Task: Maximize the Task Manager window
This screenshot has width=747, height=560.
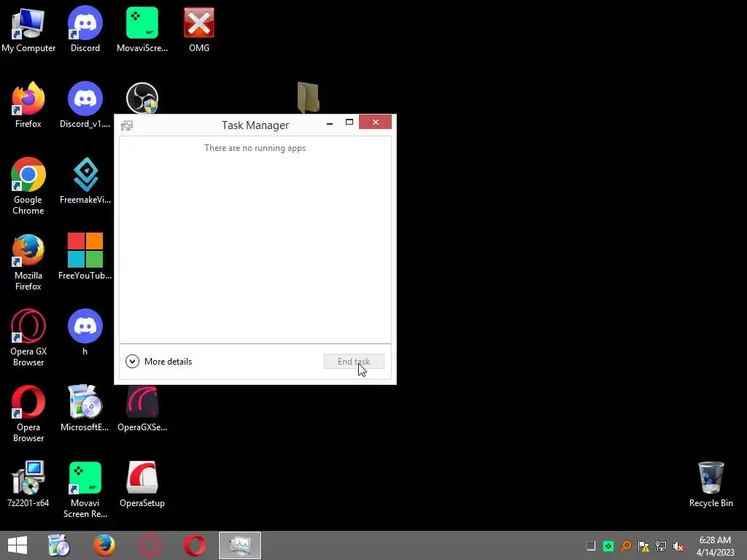Action: [x=349, y=122]
